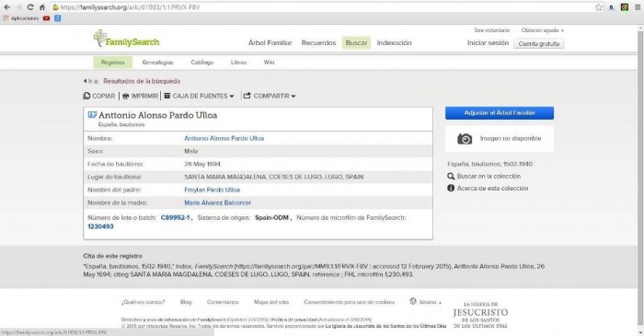Open Indexación menu
The height and width of the screenshot is (336, 644).
[394, 42]
